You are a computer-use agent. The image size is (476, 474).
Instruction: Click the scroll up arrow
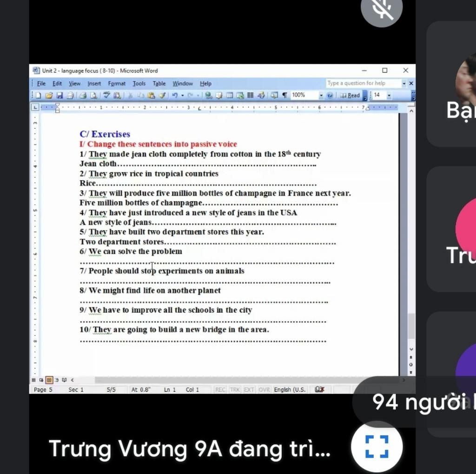pos(411,111)
